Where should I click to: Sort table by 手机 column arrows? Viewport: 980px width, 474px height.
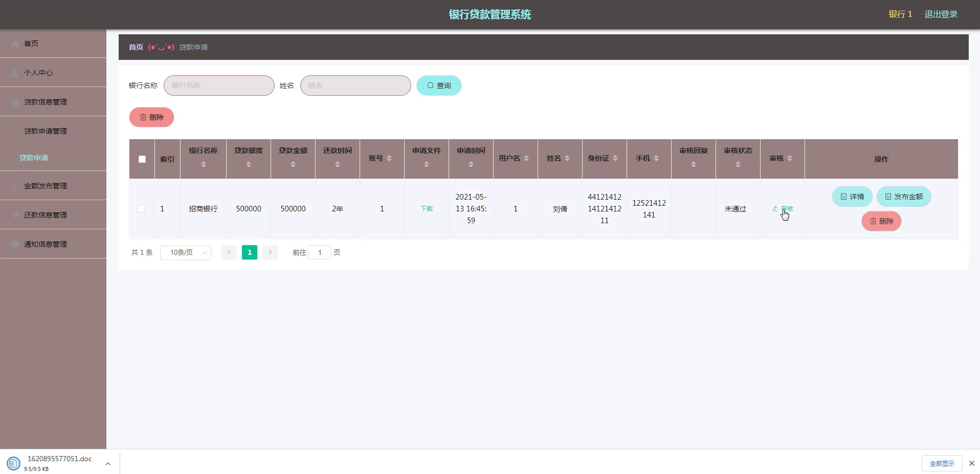(x=656, y=159)
